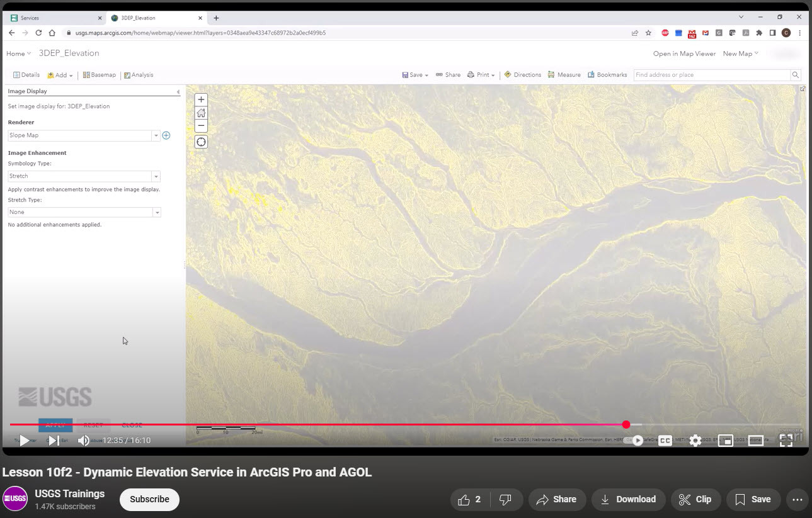Enter fullscreen video mode
This screenshot has width=812, height=518.
click(786, 441)
